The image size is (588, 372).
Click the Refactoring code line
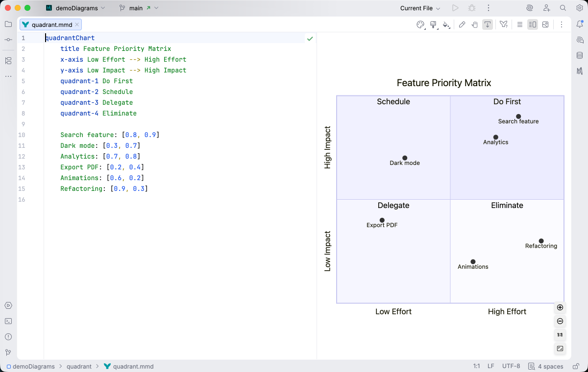tap(104, 188)
